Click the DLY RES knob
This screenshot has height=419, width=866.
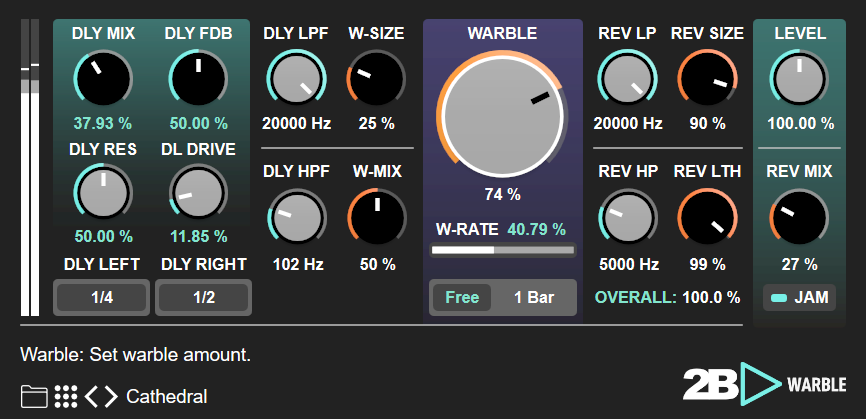pyautogui.click(x=103, y=193)
